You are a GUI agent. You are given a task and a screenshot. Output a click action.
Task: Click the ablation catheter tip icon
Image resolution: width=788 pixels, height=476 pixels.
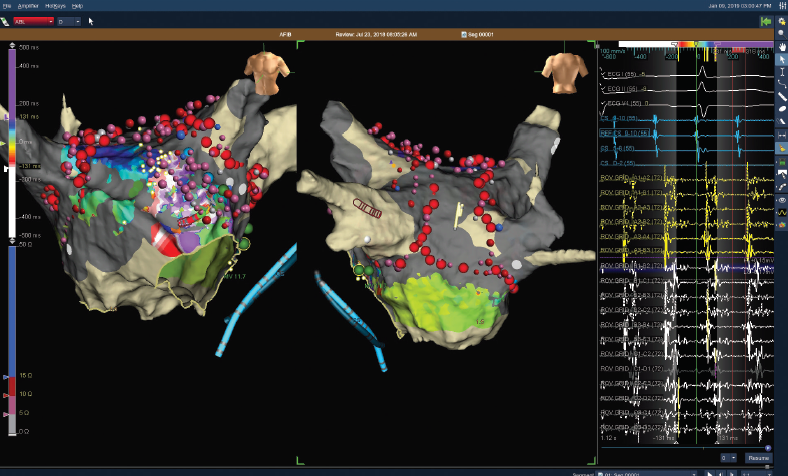782,174
